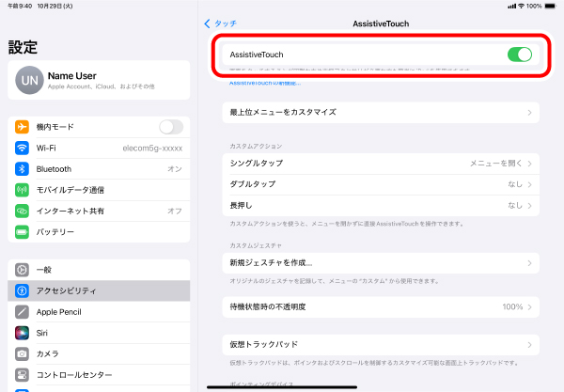Tap the バッテリー green battery icon
The image size is (564, 392).
22,232
